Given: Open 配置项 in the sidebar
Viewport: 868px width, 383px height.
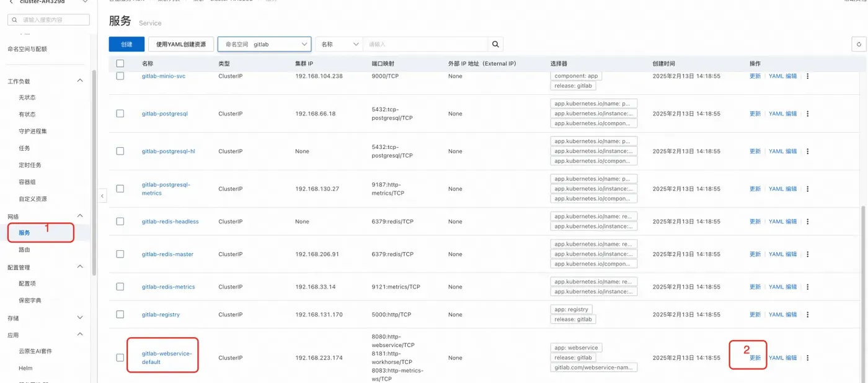Looking at the screenshot, I should (x=27, y=284).
